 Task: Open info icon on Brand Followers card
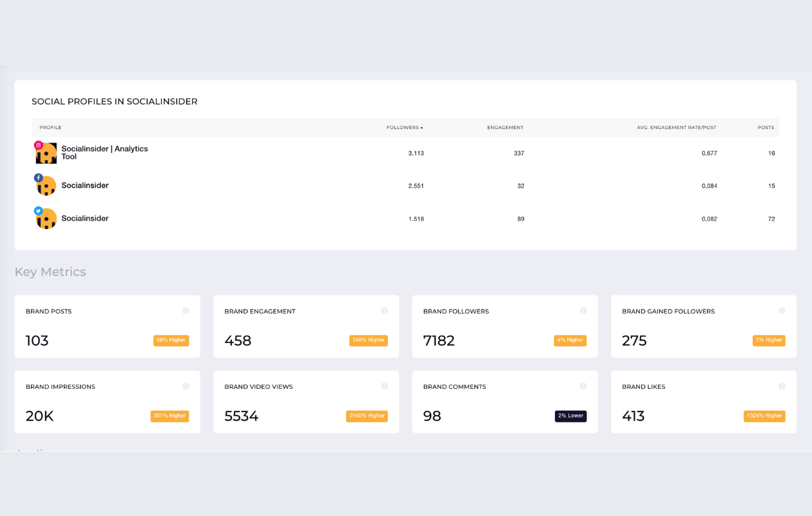pyautogui.click(x=583, y=311)
